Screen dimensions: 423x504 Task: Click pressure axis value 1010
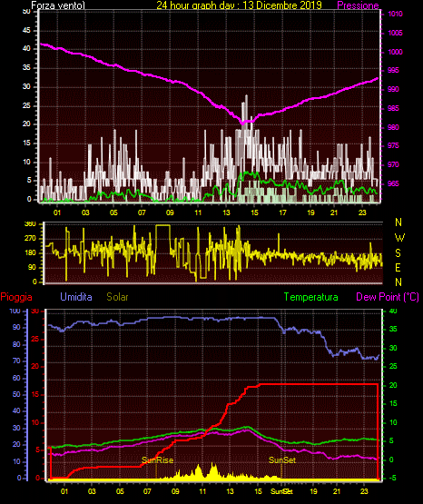coord(395,14)
